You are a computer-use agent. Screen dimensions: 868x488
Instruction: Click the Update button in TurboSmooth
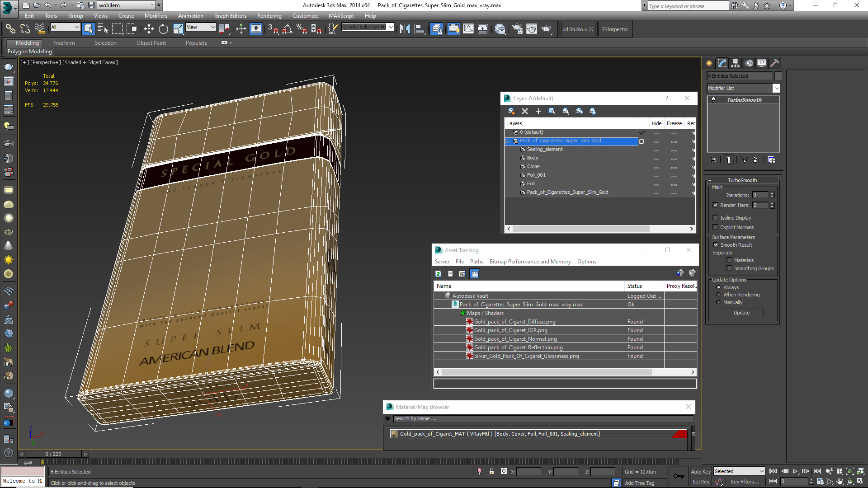[741, 313]
